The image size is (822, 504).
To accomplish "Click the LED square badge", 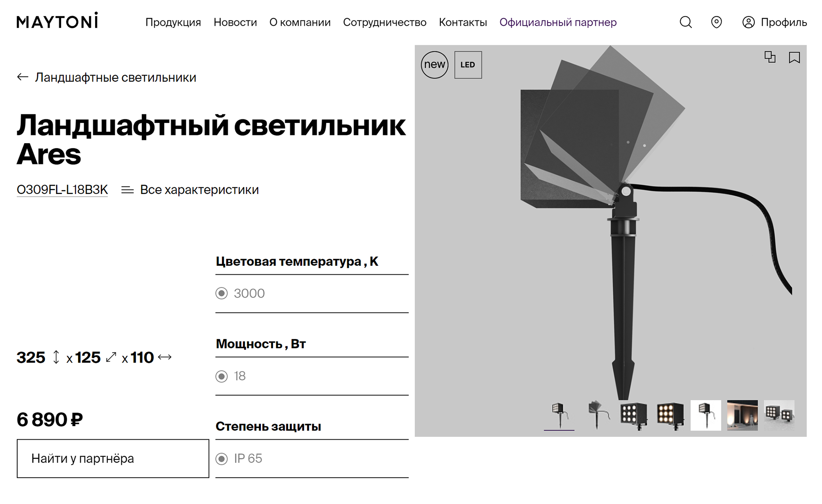I will click(468, 65).
